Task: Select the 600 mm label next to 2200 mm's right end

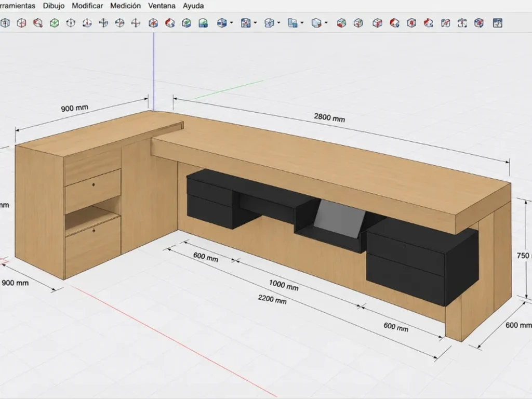Action: click(x=396, y=327)
